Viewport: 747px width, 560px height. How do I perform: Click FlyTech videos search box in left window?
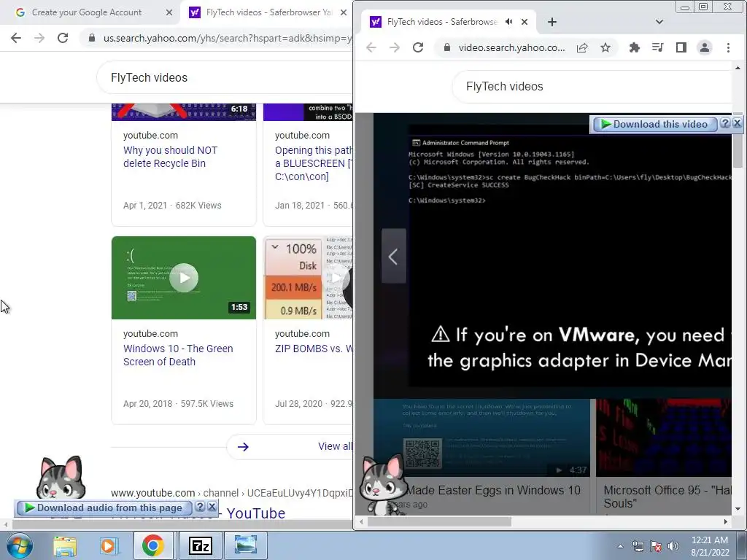(x=225, y=77)
